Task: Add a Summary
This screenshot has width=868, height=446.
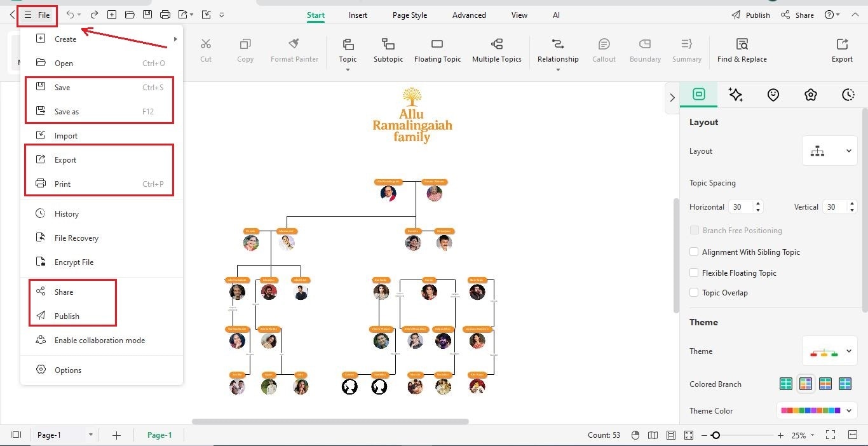Action: [687, 50]
